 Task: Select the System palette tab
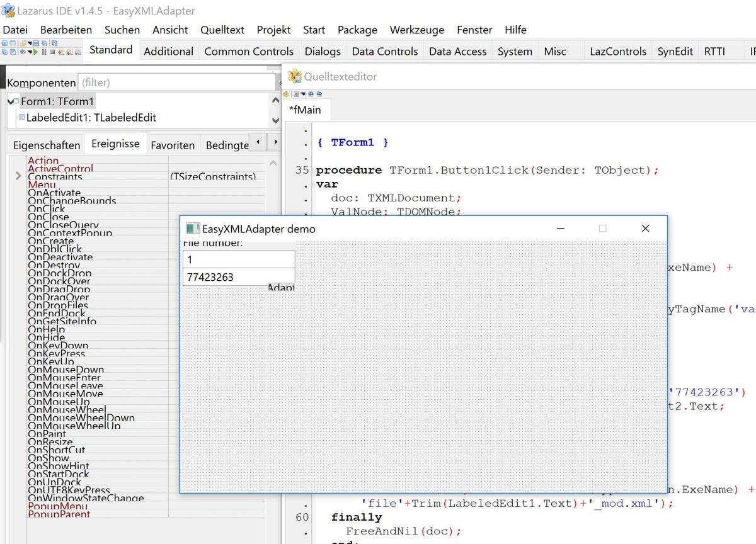point(515,52)
